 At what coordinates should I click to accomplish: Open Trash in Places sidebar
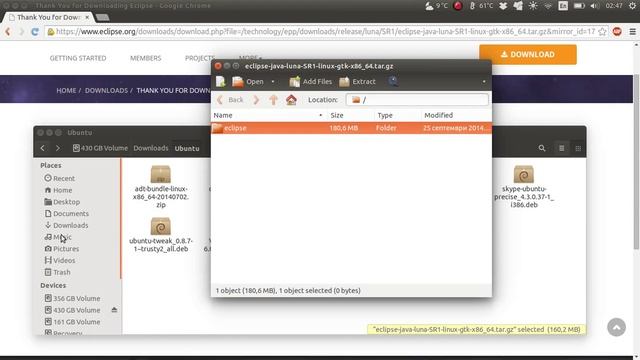(58, 272)
